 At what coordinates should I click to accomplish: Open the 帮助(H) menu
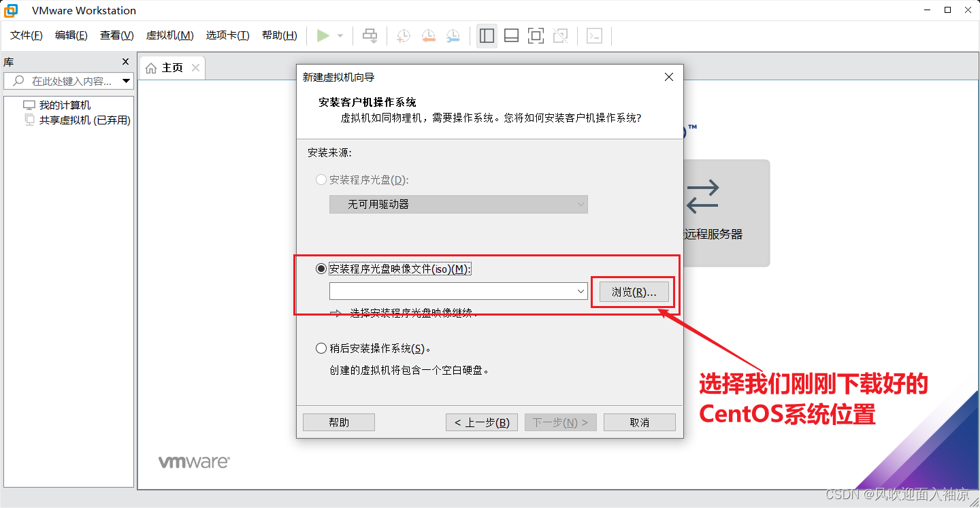pos(280,35)
